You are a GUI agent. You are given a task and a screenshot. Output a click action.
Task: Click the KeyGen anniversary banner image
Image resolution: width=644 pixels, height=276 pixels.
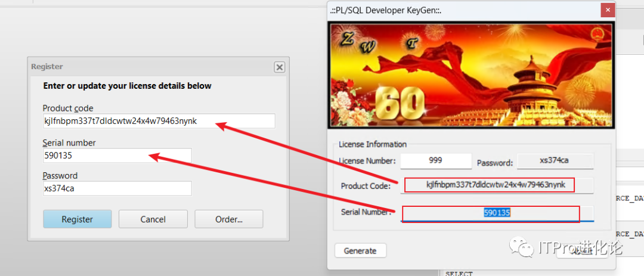tap(471, 75)
